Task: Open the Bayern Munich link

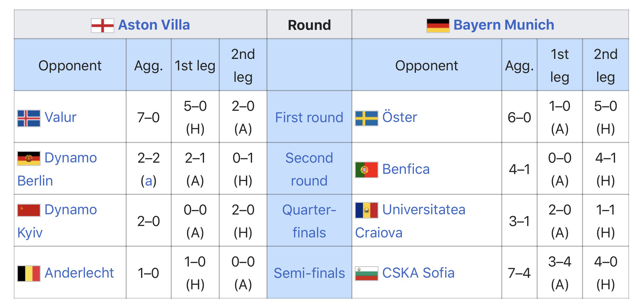Action: [503, 25]
